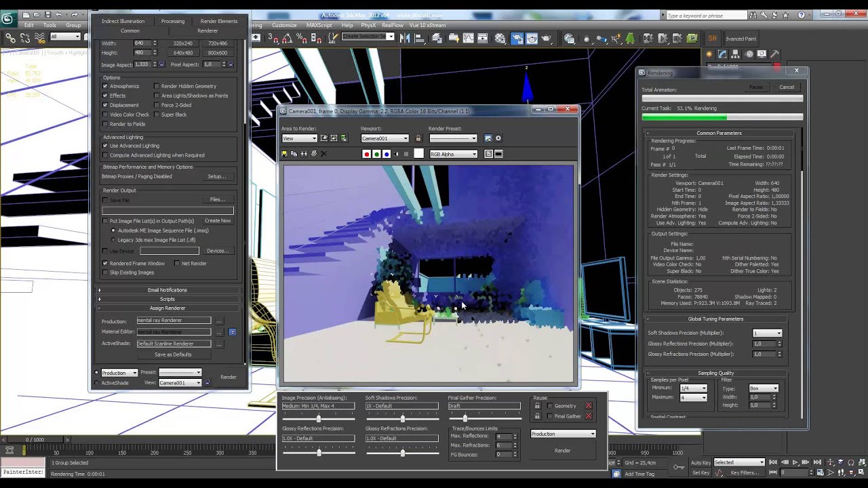Click Save as Defaults button

173,354
